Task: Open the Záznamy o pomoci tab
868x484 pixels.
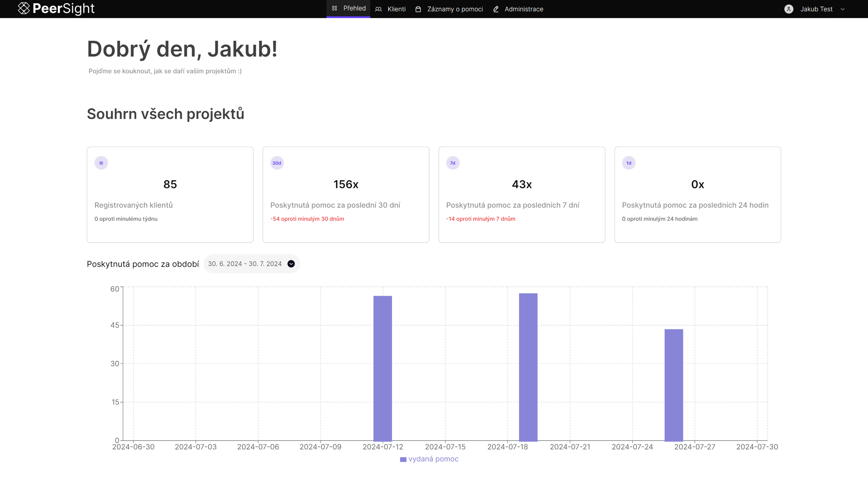Action: pyautogui.click(x=455, y=9)
